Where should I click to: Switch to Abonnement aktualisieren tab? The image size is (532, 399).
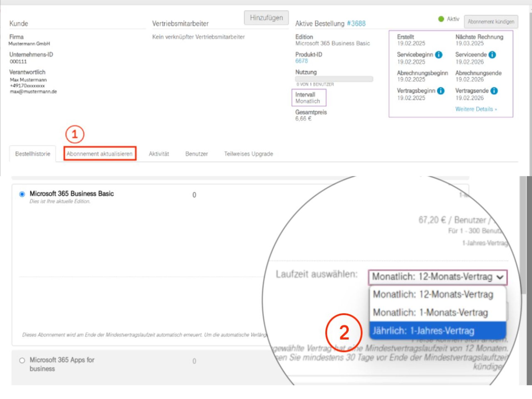[100, 154]
